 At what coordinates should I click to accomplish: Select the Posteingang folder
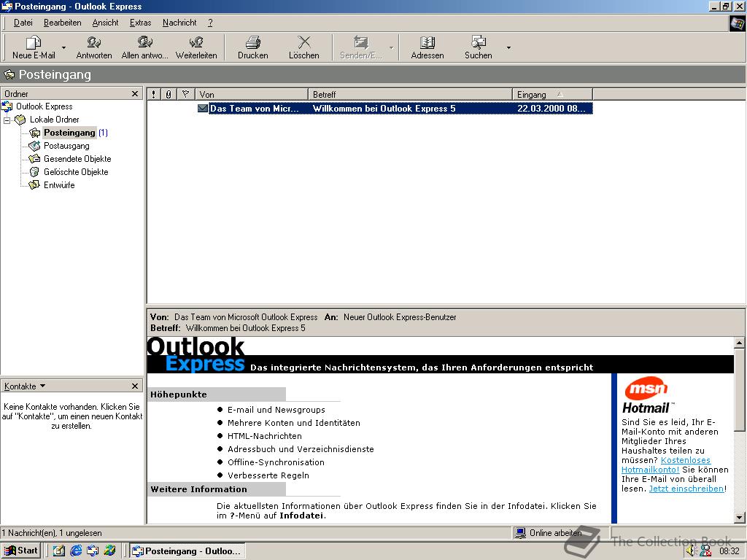(x=69, y=133)
